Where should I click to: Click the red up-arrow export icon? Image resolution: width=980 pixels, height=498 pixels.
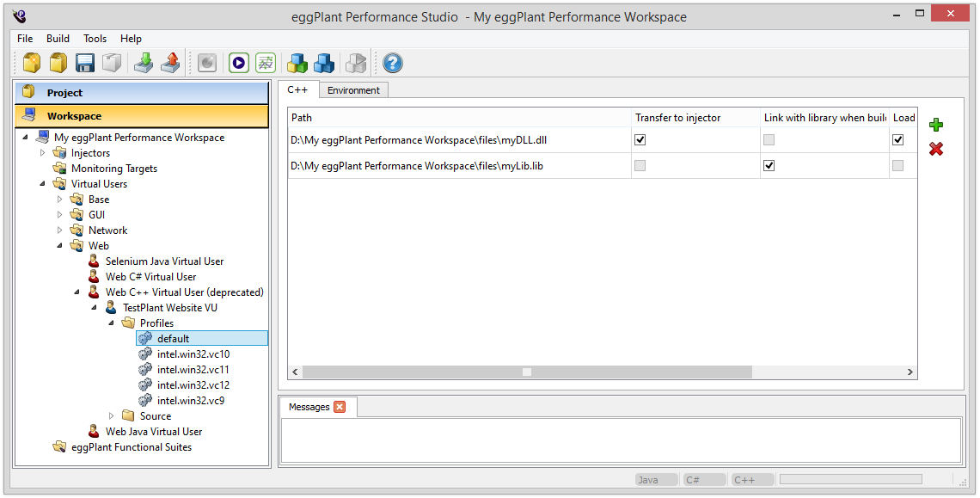click(x=170, y=63)
